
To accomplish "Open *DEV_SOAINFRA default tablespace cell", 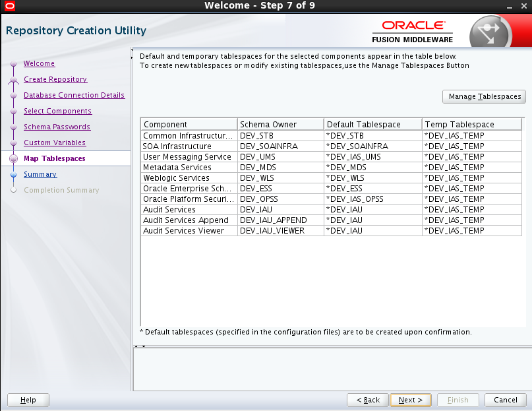I will pos(373,146).
